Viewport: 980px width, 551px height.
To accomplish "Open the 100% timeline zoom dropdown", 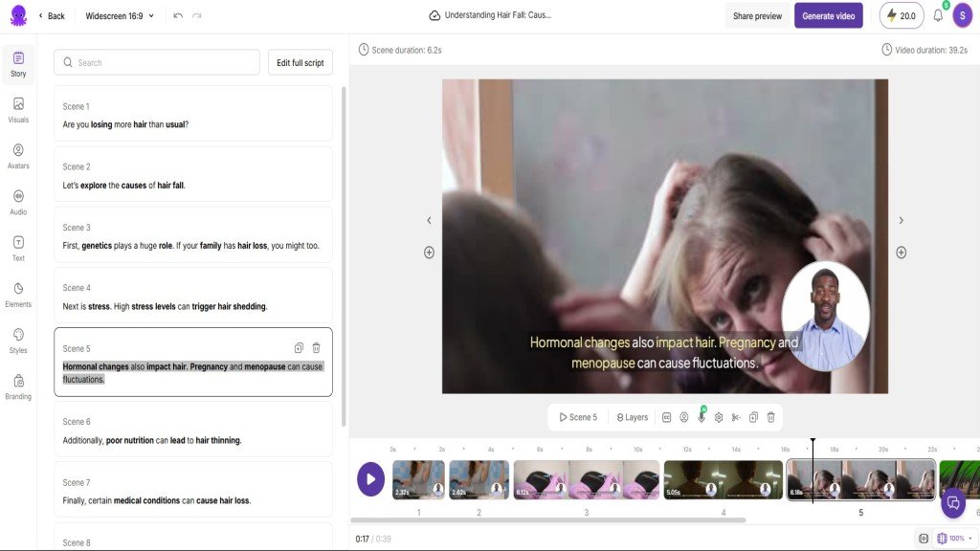I will coord(955,539).
